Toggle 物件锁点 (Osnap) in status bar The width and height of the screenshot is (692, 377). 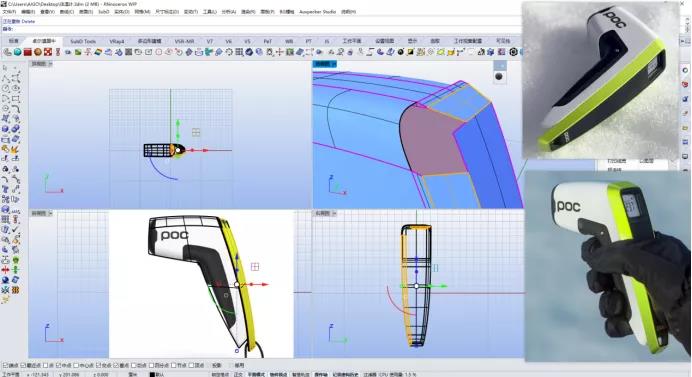tap(278, 374)
